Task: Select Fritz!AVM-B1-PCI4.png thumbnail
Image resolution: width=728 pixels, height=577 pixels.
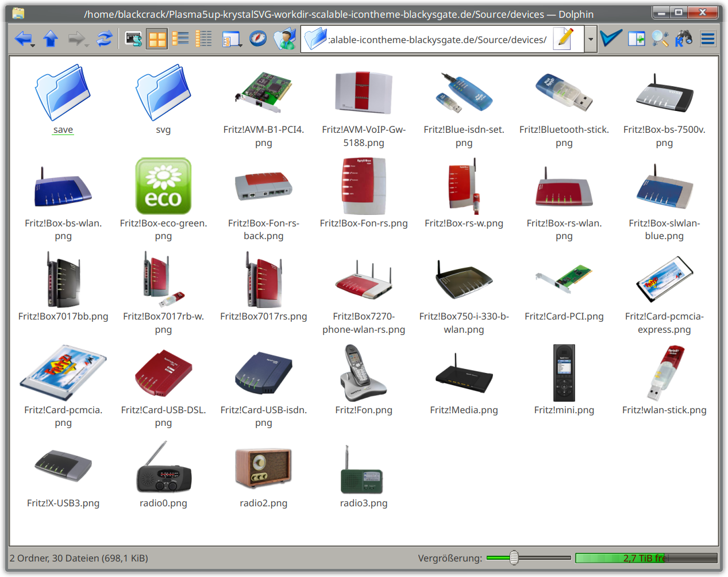Action: coord(264,92)
